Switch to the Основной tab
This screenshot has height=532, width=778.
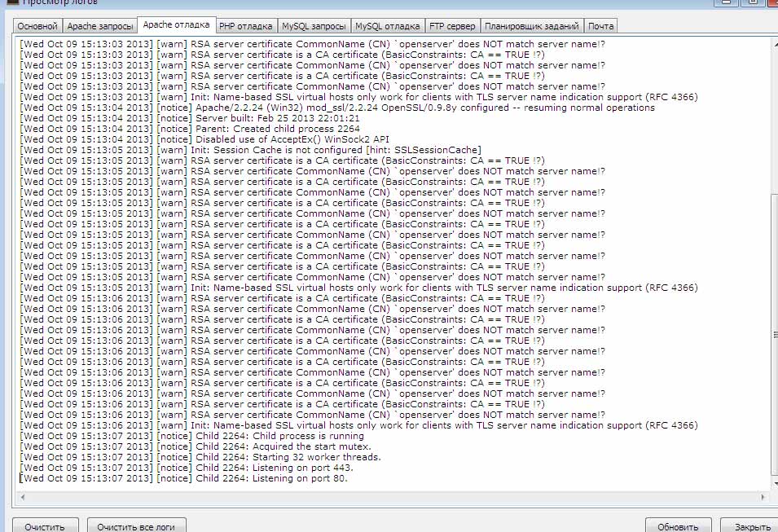click(37, 27)
